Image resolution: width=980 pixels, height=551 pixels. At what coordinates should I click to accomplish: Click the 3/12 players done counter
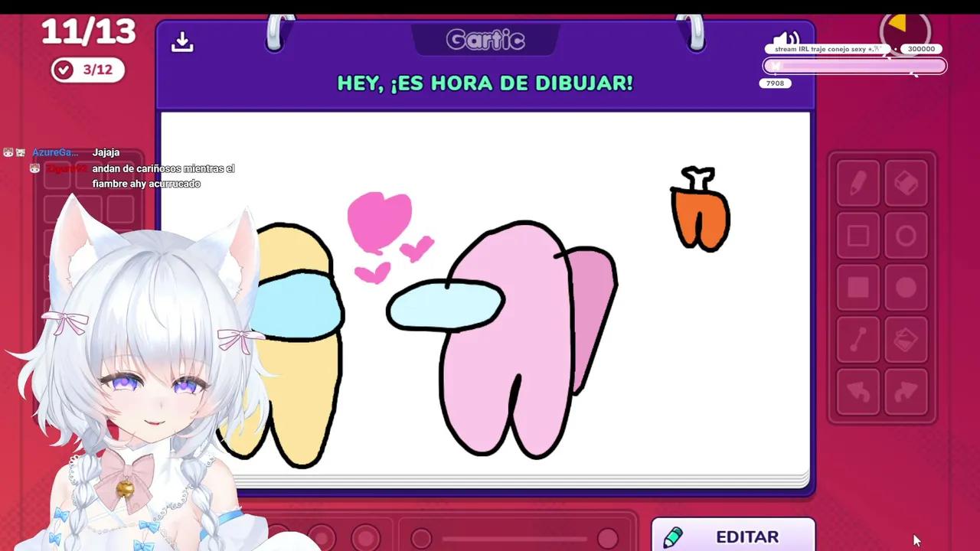[x=87, y=70]
